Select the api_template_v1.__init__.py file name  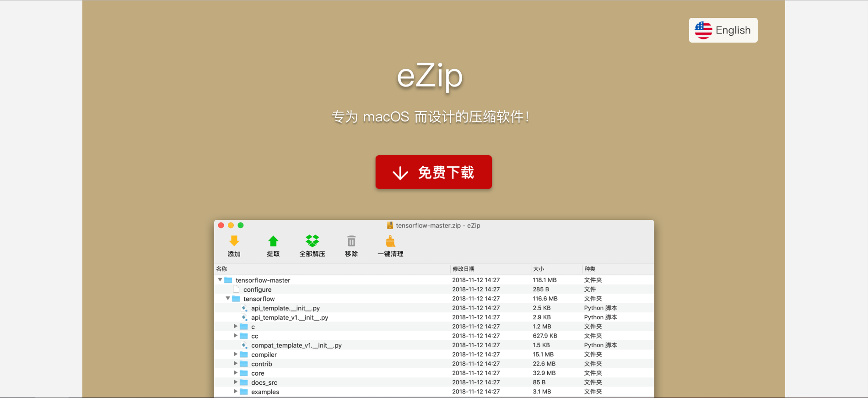click(x=290, y=317)
